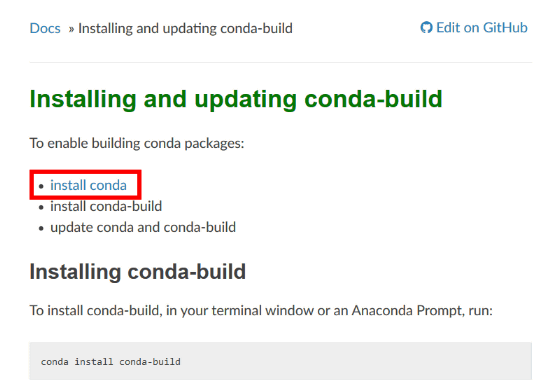Image resolution: width=560 pixels, height=391 pixels.
Task: Click the To enable building conda packages text
Action: pos(137,143)
